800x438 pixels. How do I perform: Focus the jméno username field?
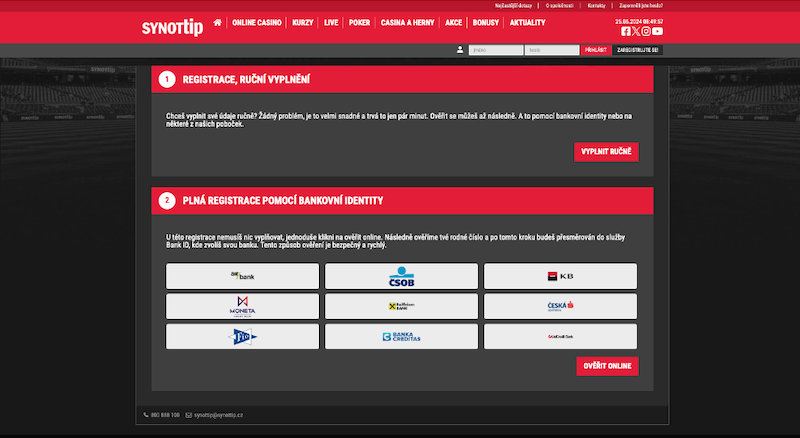point(496,50)
